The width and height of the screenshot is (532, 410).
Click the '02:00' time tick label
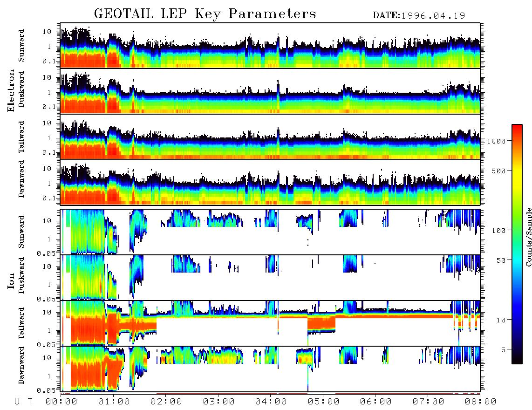(166, 402)
